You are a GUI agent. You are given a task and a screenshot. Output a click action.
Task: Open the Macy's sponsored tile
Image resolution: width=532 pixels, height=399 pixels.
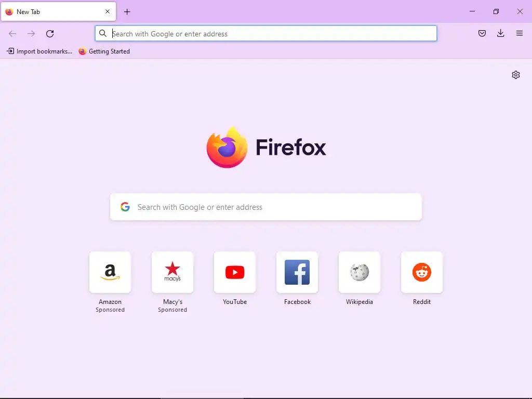tap(172, 272)
